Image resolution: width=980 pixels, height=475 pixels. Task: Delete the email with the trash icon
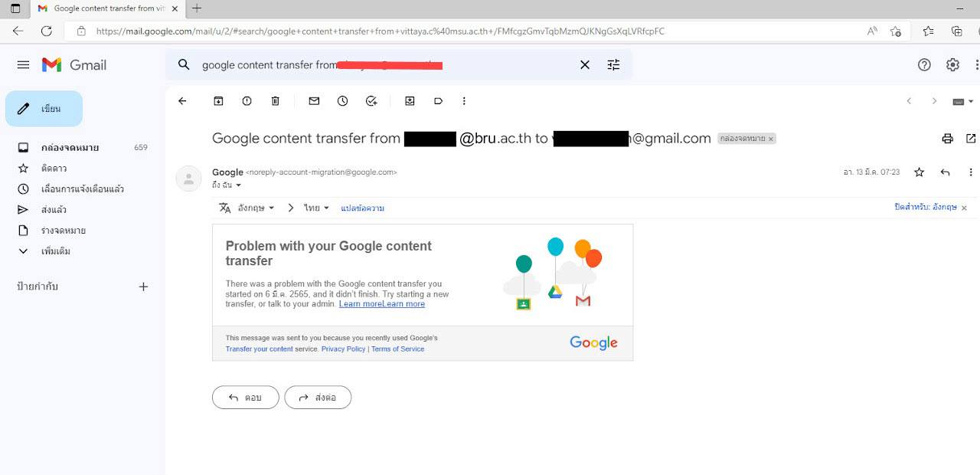pos(276,101)
